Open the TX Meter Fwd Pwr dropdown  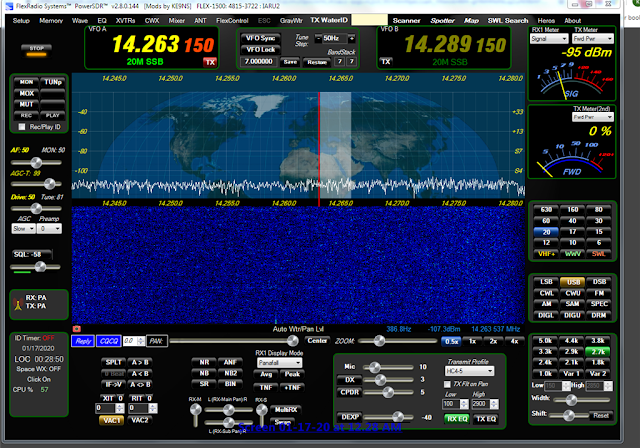pyautogui.click(x=593, y=39)
